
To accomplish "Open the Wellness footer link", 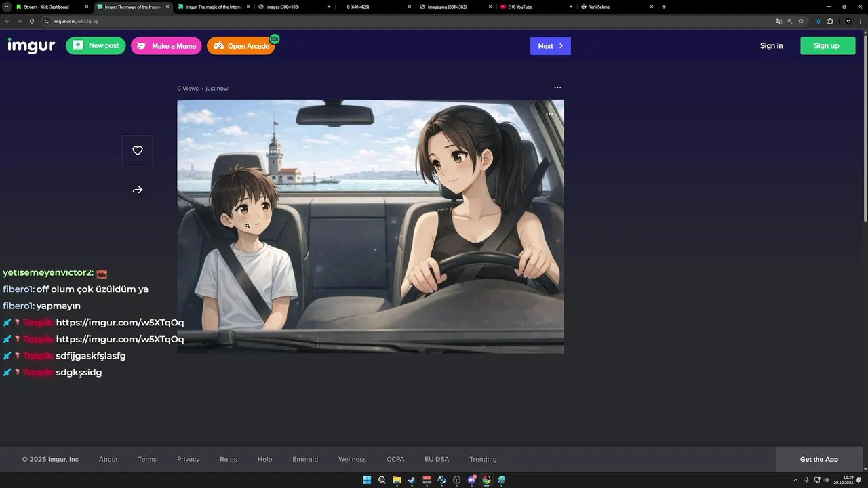I will tap(353, 459).
